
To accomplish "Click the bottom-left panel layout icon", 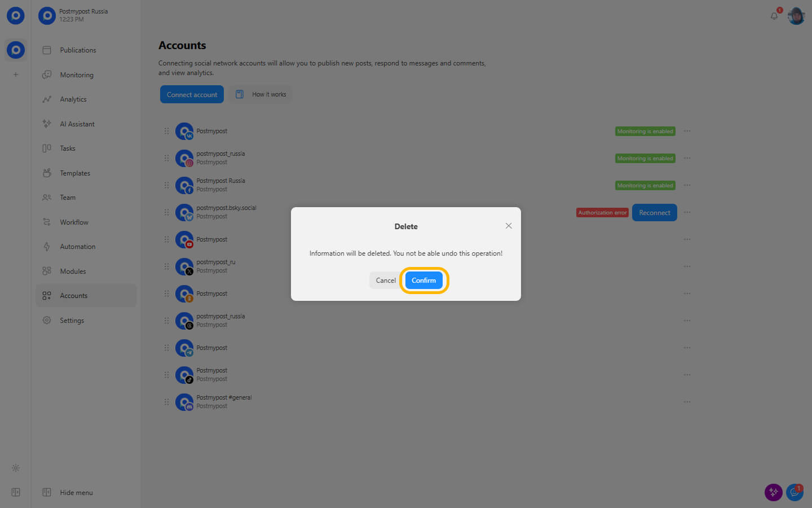I will click(x=16, y=493).
